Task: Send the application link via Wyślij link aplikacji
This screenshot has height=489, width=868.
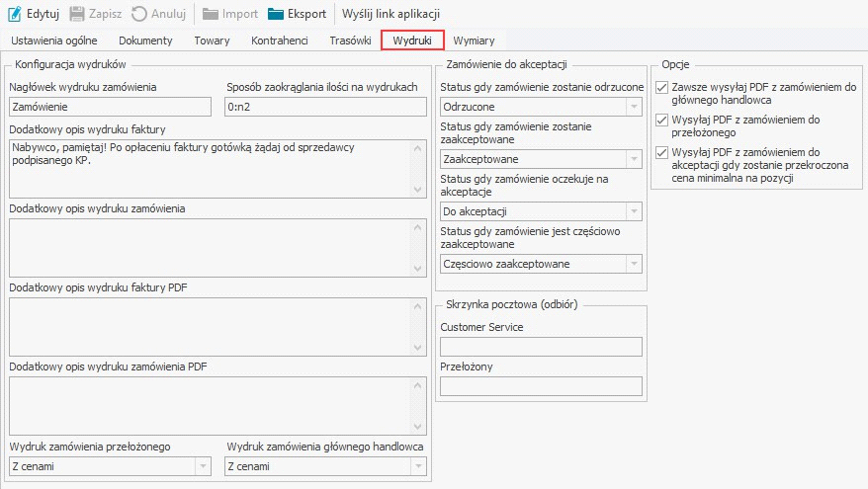Action: [x=391, y=14]
